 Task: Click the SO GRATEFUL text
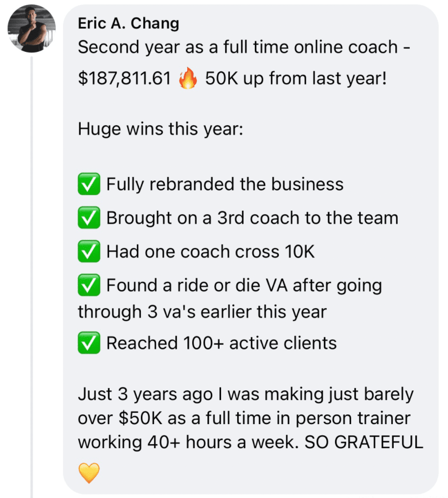click(364, 442)
